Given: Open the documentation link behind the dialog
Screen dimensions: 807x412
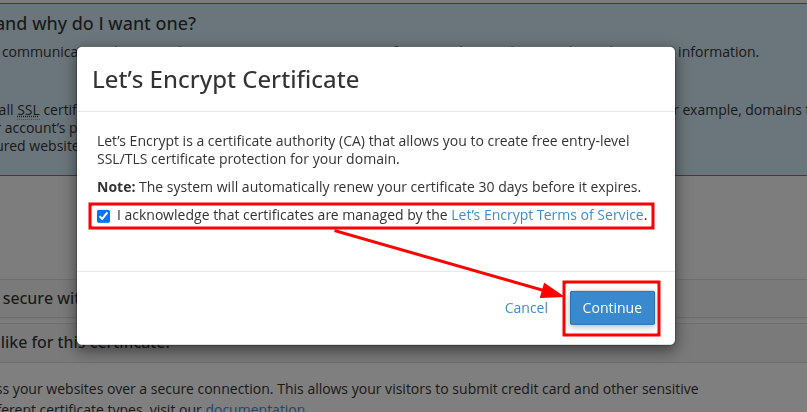Looking at the screenshot, I should (255, 408).
